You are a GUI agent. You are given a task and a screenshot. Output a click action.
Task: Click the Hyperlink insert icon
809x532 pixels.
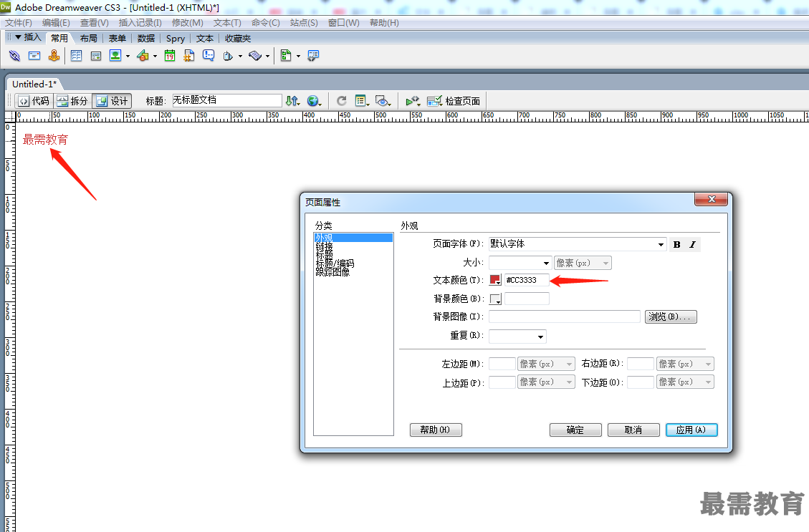tap(14, 56)
